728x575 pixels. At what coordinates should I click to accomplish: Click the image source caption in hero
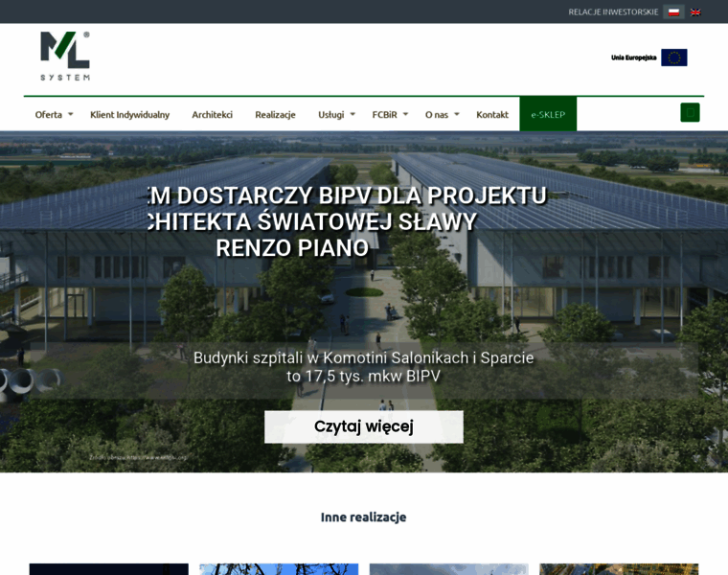(138, 457)
